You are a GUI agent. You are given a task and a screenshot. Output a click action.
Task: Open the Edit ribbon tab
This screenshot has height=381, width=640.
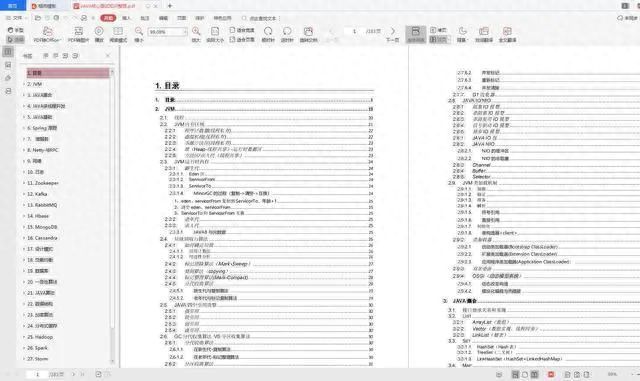click(x=163, y=18)
